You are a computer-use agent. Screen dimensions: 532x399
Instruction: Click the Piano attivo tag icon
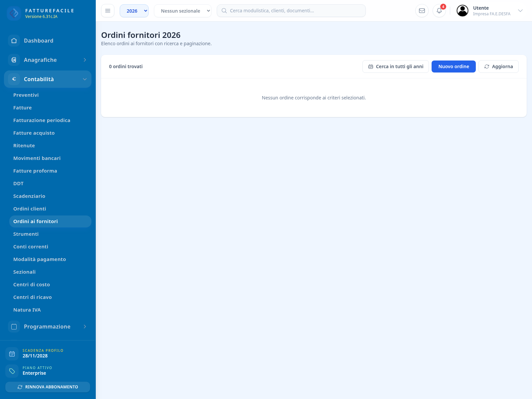[x=12, y=371]
